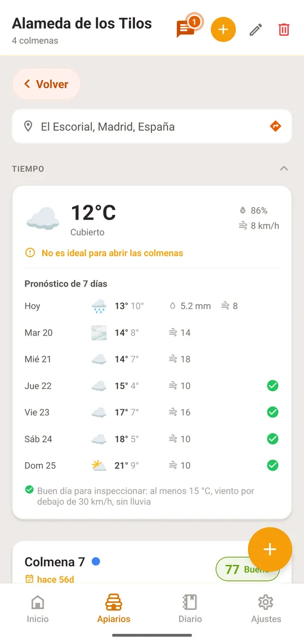Click the location pin icon
Viewport: 304px width, 644px height.
(28, 127)
